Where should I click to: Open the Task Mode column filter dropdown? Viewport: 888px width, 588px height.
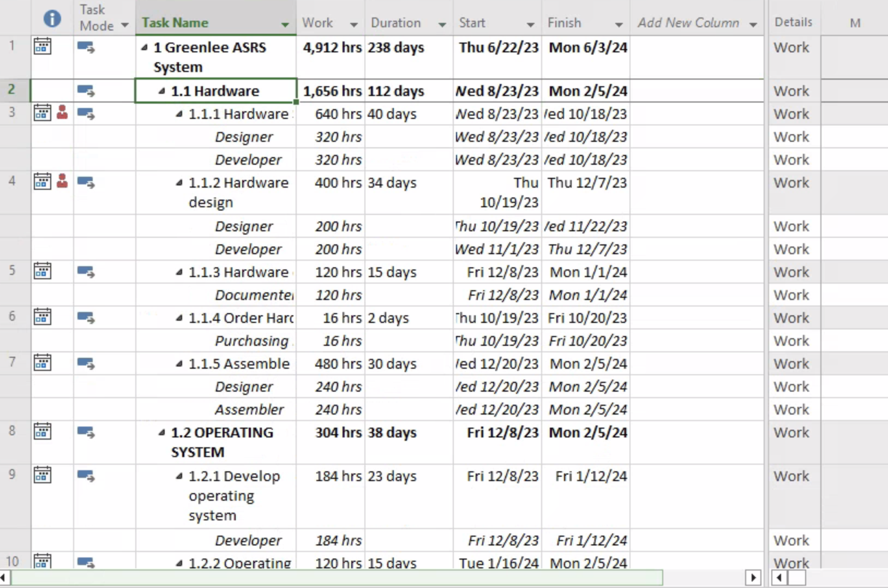pos(124,25)
